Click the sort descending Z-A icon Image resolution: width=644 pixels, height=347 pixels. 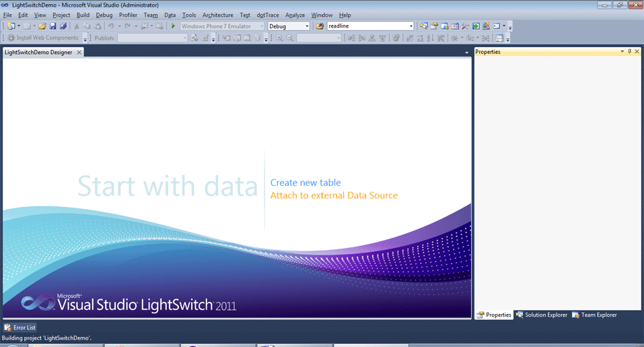click(x=430, y=38)
